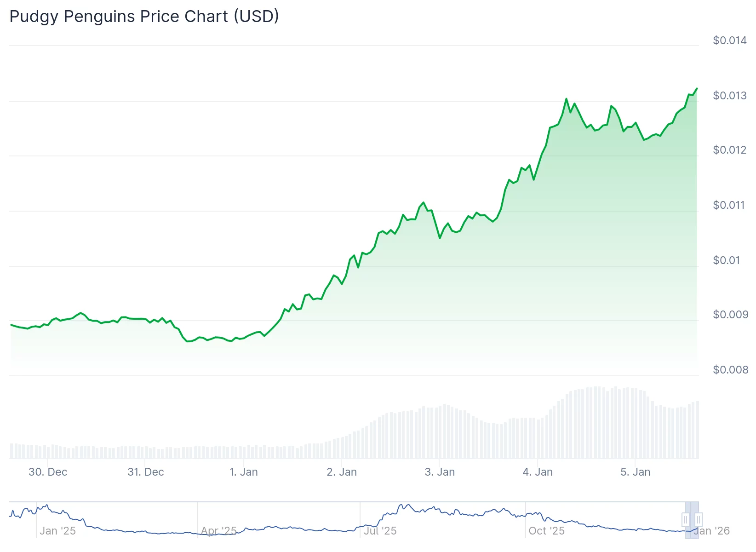
Task: Click the 30. Dec date label
Action: click(x=48, y=472)
